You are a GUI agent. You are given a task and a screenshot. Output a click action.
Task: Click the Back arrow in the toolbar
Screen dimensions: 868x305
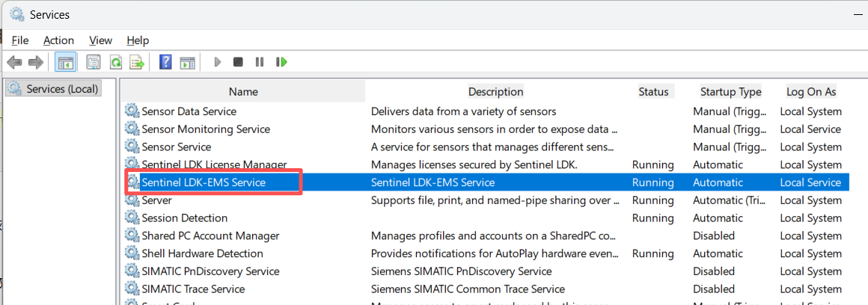tap(14, 62)
